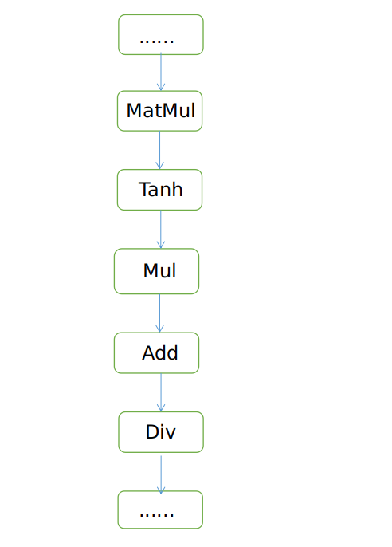The image size is (392, 547).
Task: Select the MatMul node
Action: [x=159, y=111]
